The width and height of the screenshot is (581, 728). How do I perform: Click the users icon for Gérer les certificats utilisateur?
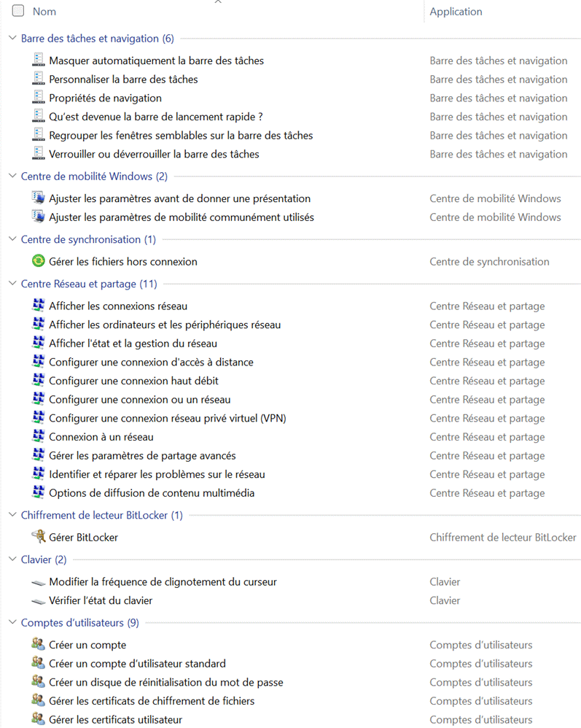click(x=39, y=719)
